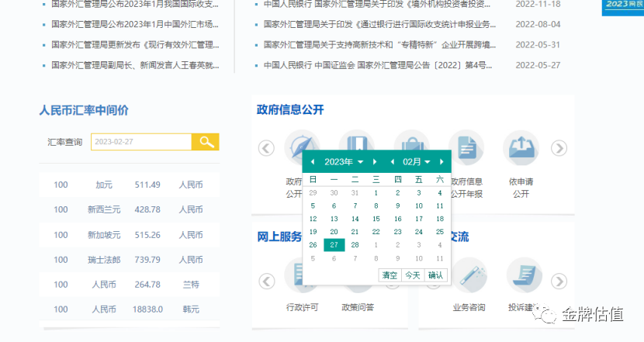Screen dimensions: 644x342
Task: Go to next month in calendar
Action: click(x=441, y=162)
